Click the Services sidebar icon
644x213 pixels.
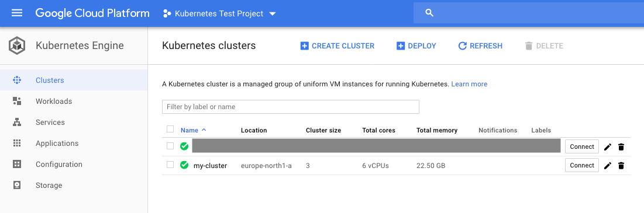point(17,122)
